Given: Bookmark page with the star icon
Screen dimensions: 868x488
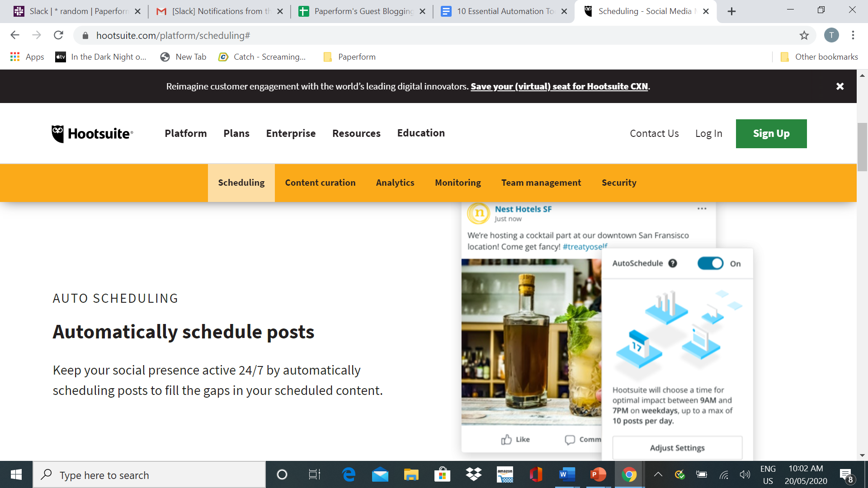Looking at the screenshot, I should coord(804,36).
